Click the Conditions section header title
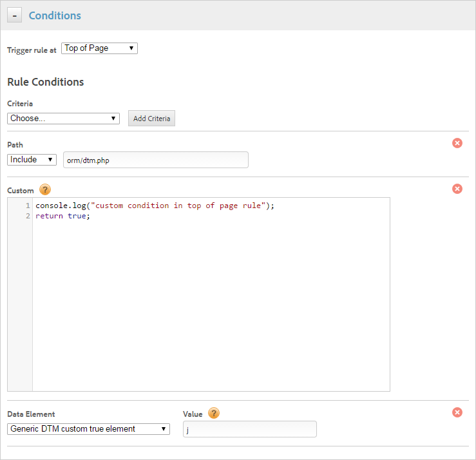This screenshot has width=476, height=460. coord(55,15)
